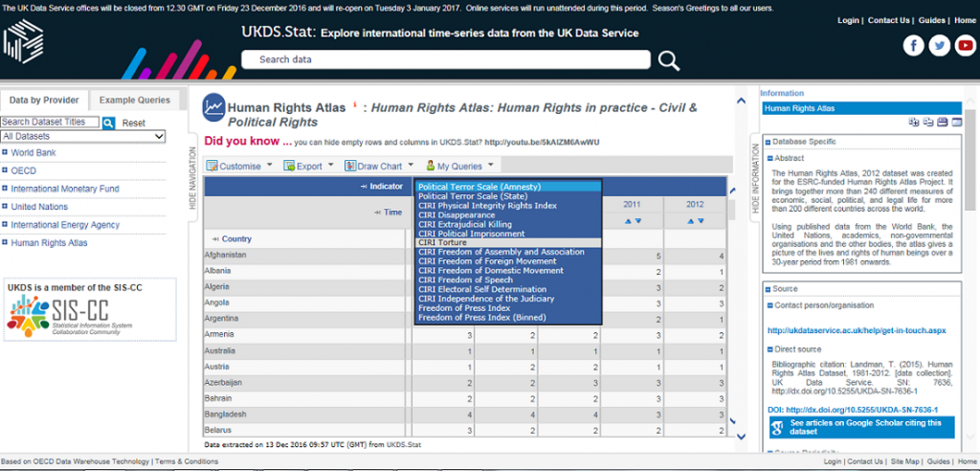The width and height of the screenshot is (980, 471).
Task: Expand the World Bank tree node
Action: tap(5, 152)
